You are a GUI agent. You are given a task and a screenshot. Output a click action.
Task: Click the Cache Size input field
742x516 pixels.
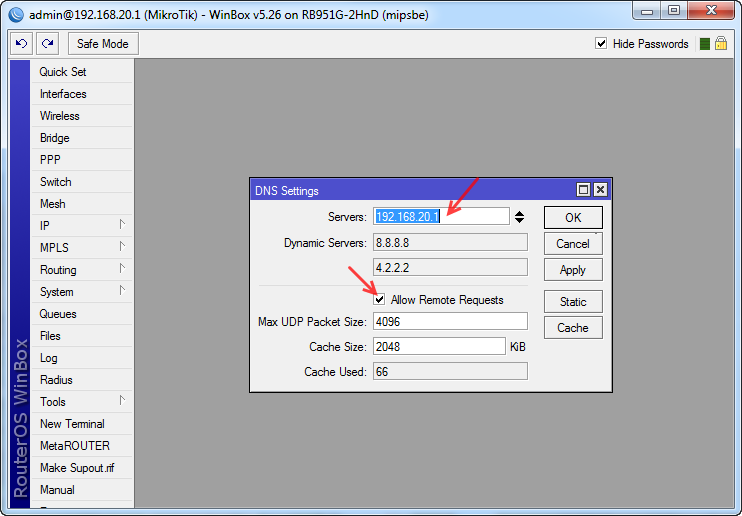(x=439, y=346)
